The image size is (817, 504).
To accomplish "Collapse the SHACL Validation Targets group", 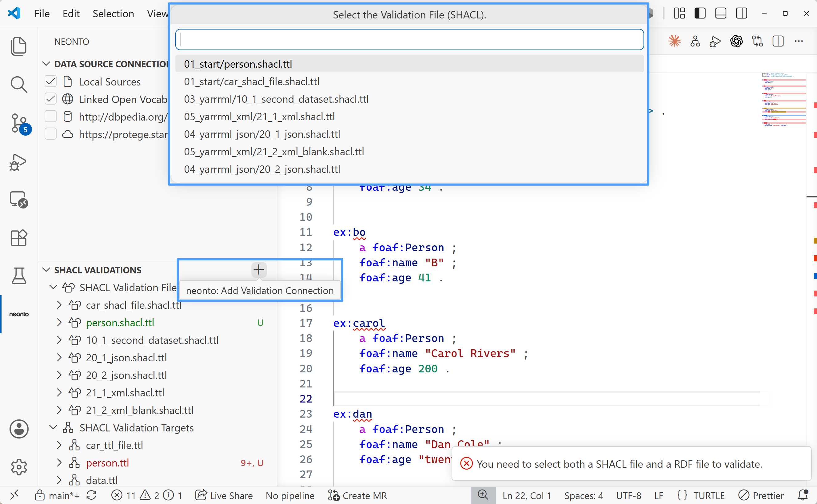I will click(x=53, y=427).
